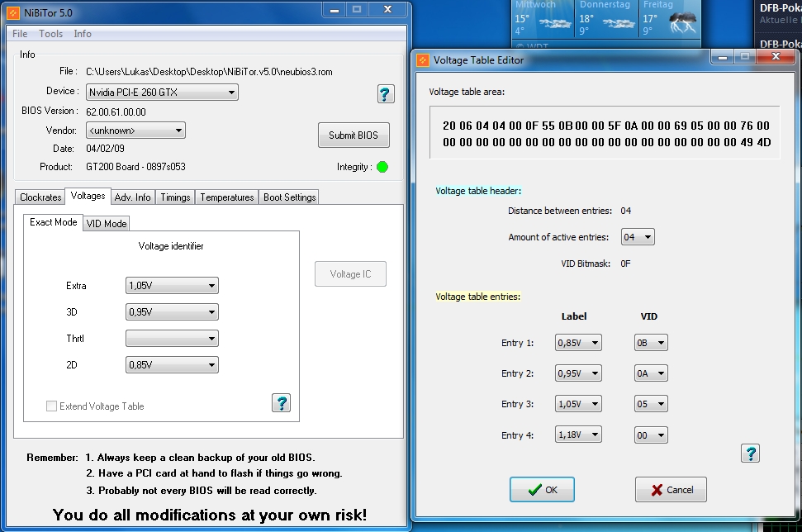The image size is (802, 532).
Task: Select the Voltages tab
Action: pyautogui.click(x=88, y=196)
